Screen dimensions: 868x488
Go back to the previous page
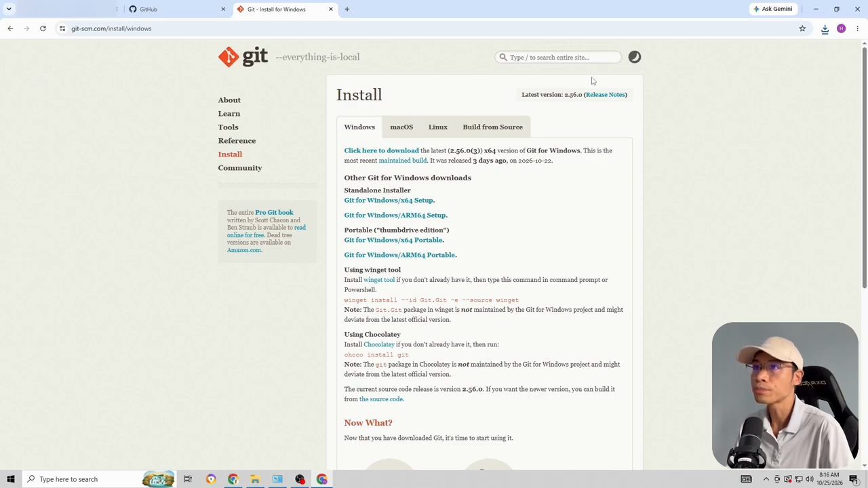[x=10, y=28]
